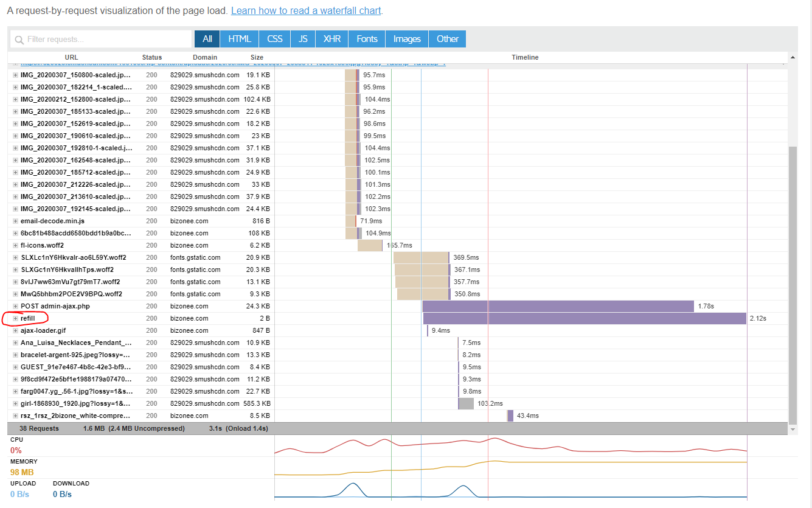Click the search magnifier icon in filter box
The height and width of the screenshot is (508, 812).
click(19, 40)
